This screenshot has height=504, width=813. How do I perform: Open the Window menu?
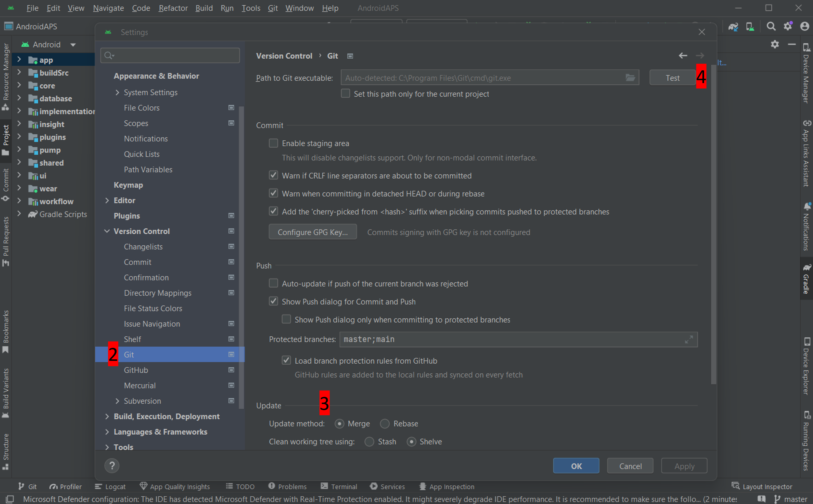point(299,8)
